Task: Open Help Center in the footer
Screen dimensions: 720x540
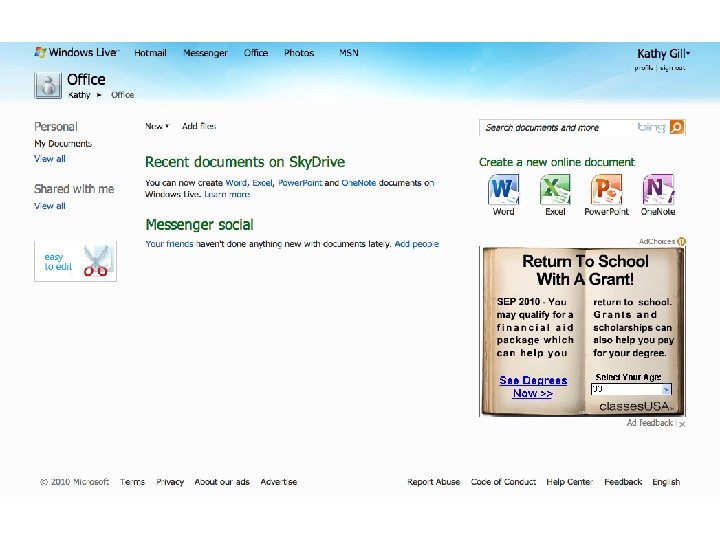Action: click(x=569, y=482)
